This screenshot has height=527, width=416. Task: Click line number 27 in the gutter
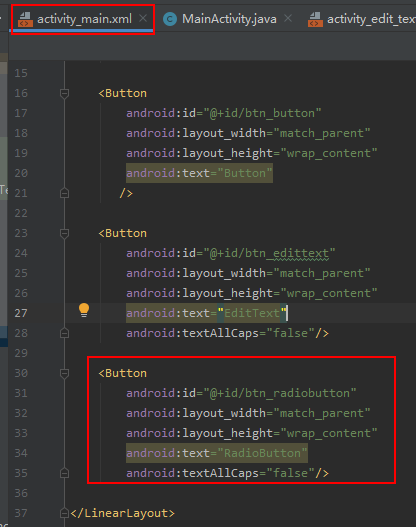coord(21,313)
